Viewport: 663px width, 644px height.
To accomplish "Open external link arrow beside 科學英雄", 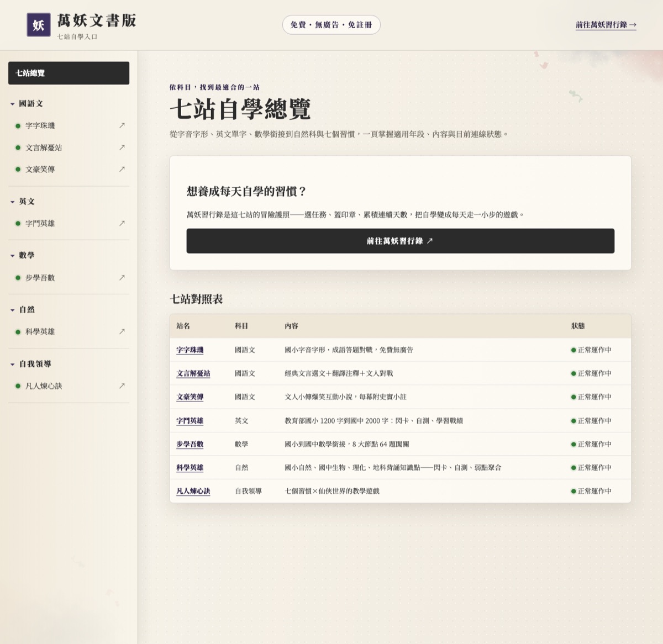I will point(122,331).
